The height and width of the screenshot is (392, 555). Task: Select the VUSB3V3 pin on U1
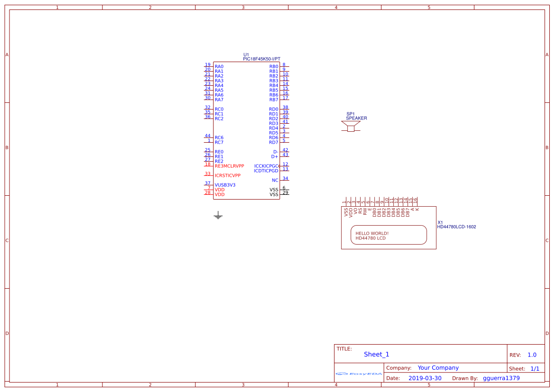coord(224,185)
